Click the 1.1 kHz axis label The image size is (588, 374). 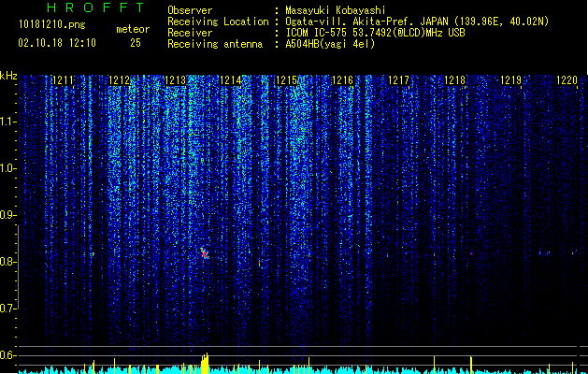point(7,122)
